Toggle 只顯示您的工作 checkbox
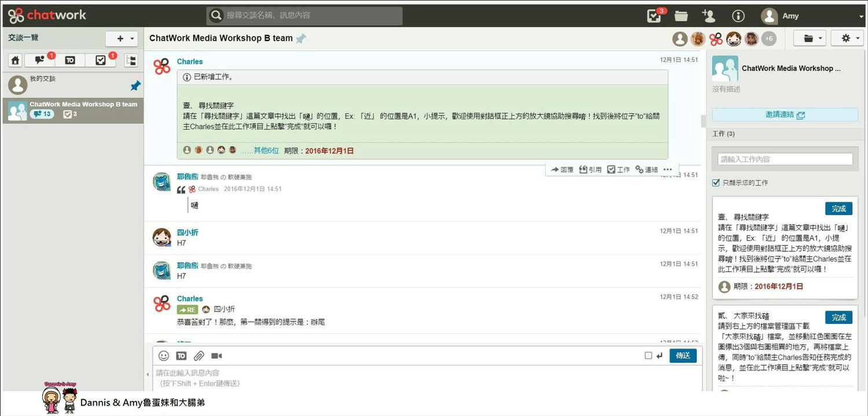 pyautogui.click(x=716, y=183)
